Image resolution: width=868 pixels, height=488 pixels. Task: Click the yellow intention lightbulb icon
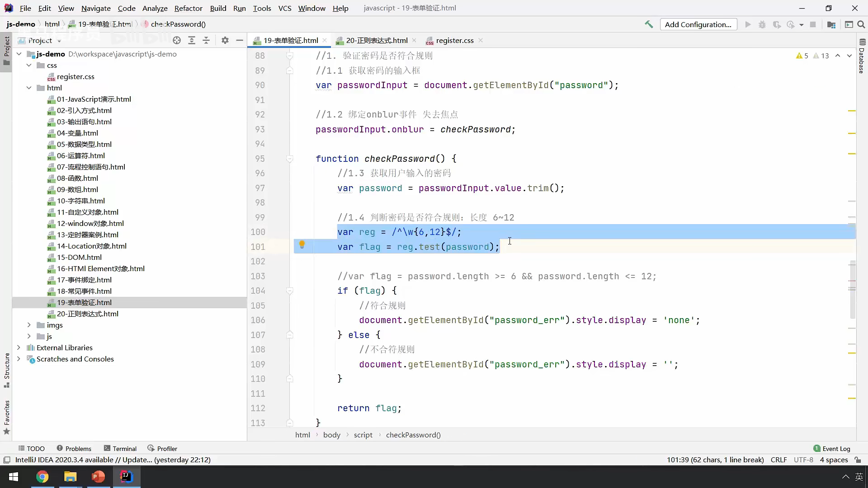pyautogui.click(x=302, y=245)
